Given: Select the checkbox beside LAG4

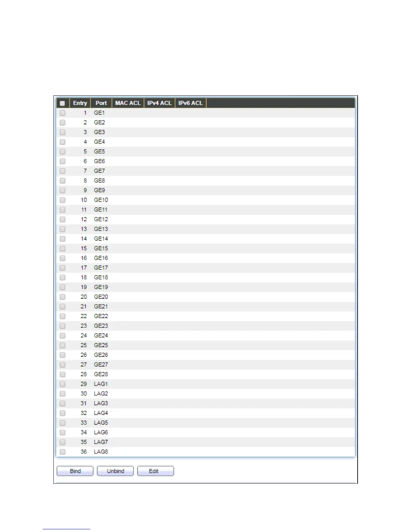Looking at the screenshot, I should point(62,413).
